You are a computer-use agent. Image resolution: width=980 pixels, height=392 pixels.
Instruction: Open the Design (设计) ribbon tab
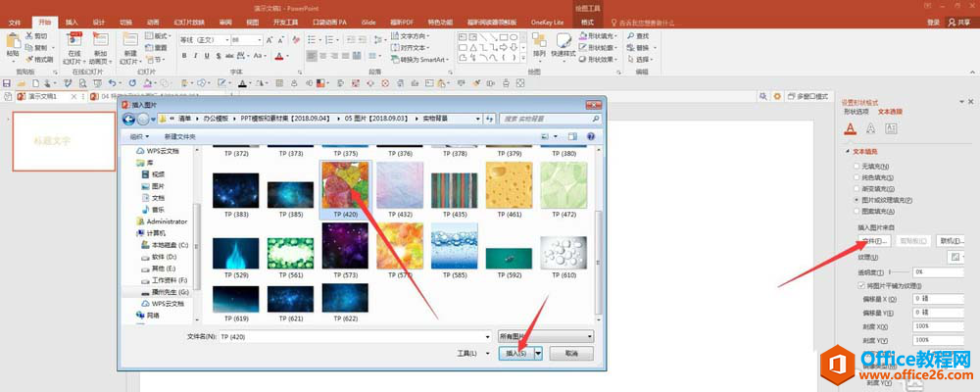pyautogui.click(x=99, y=22)
